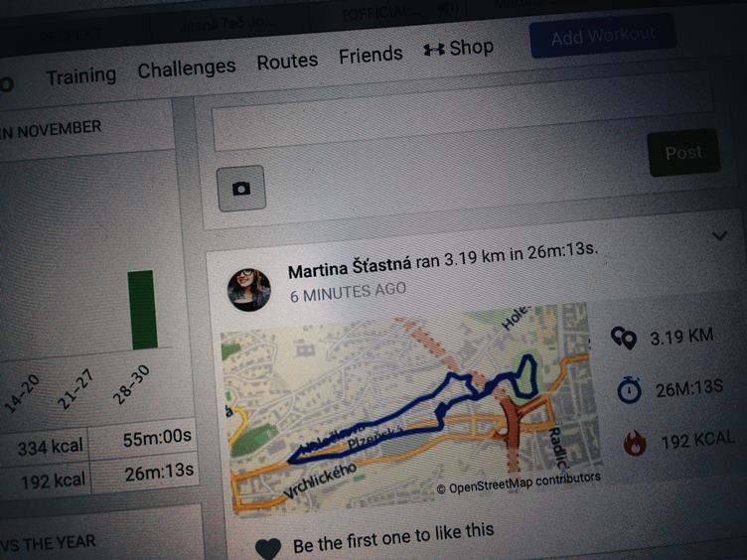Open Martina Šťastná's profile picture
Screen dimensions: 747x560
(249, 290)
